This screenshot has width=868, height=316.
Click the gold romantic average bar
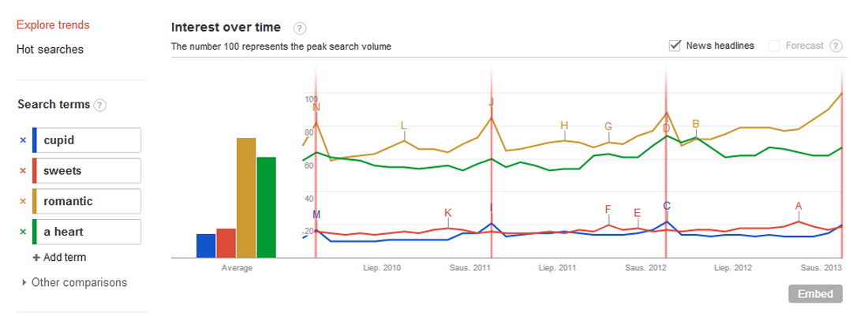(246, 198)
